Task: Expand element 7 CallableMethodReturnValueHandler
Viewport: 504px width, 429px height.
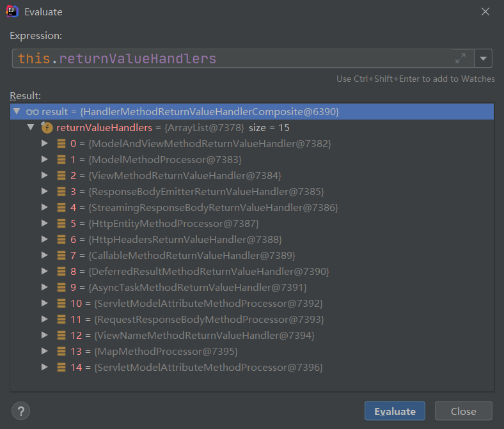Action: pyautogui.click(x=45, y=255)
